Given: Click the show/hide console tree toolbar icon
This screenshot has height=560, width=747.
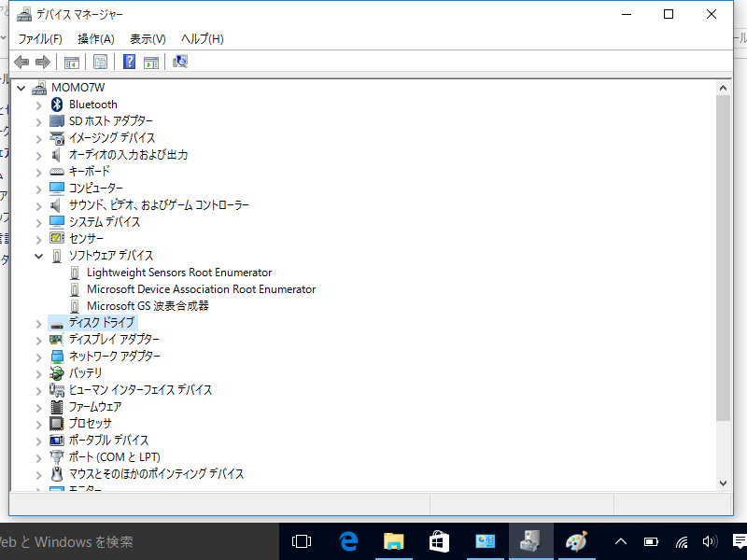Looking at the screenshot, I should click(x=72, y=62).
